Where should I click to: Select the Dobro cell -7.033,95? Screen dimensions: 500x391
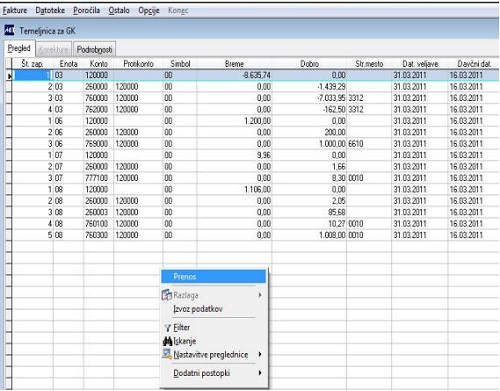pyautogui.click(x=309, y=98)
